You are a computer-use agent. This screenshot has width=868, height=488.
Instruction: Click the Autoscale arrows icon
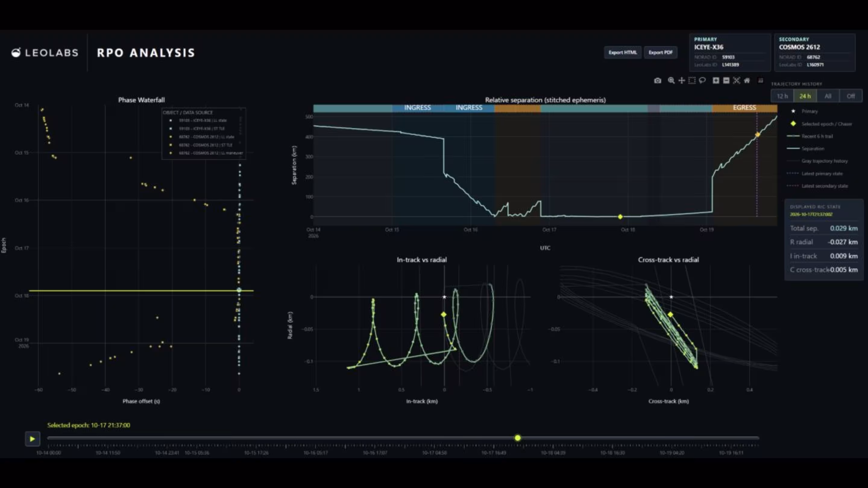coord(737,80)
